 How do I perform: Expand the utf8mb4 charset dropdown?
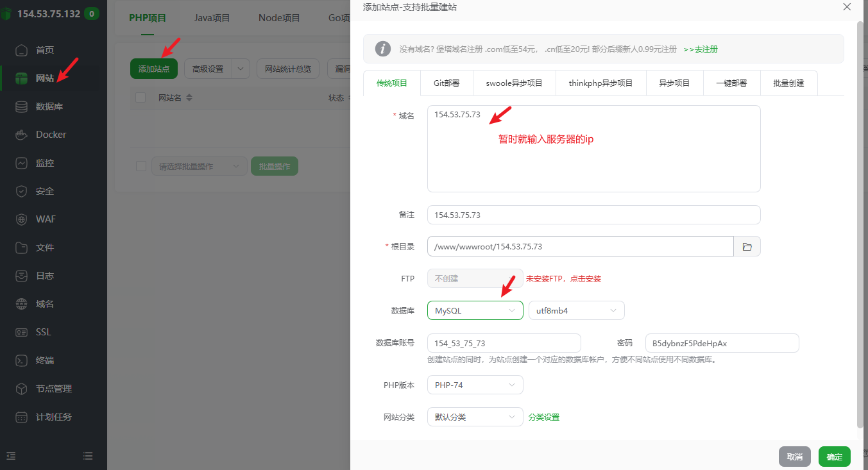[x=576, y=310]
